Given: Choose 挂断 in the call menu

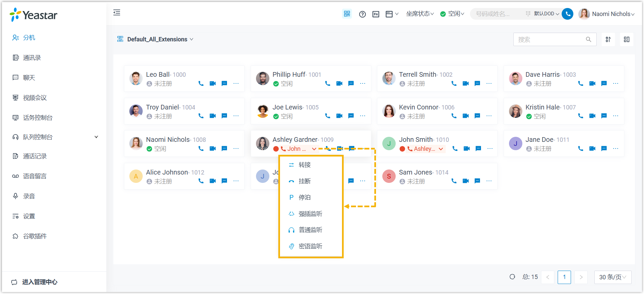Looking at the screenshot, I should pos(304,181).
